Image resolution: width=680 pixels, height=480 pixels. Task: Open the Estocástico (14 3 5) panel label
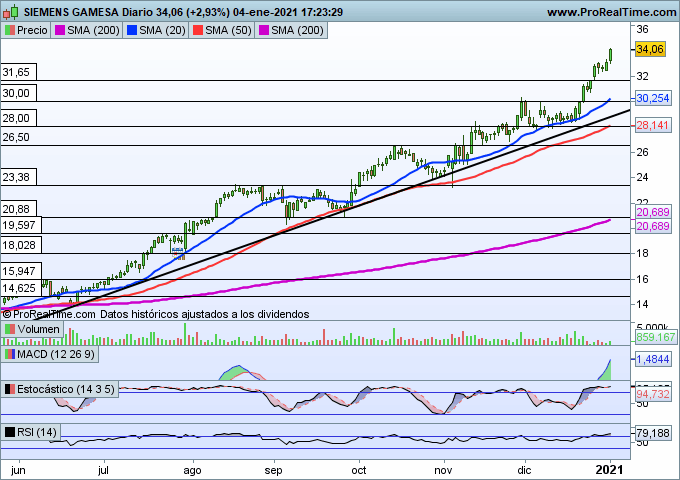pyautogui.click(x=66, y=389)
